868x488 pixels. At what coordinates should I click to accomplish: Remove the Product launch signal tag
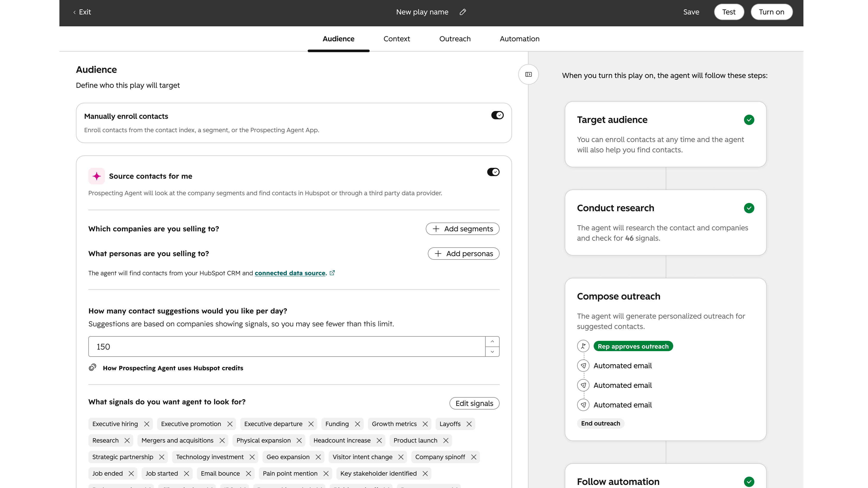(x=446, y=440)
